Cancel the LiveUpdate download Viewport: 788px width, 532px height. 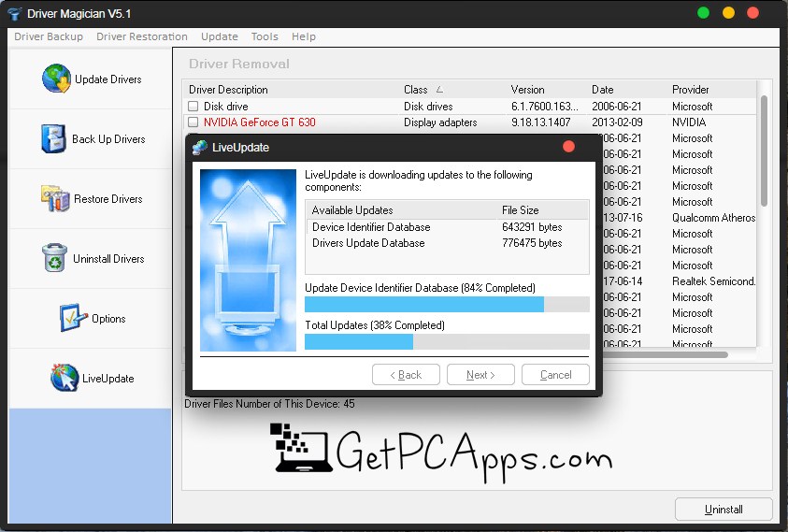[x=555, y=375]
